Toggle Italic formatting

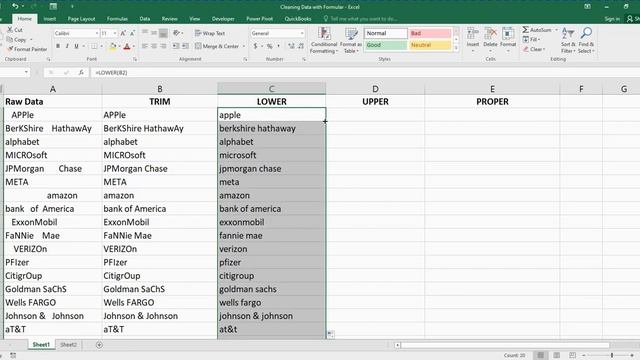click(67, 47)
